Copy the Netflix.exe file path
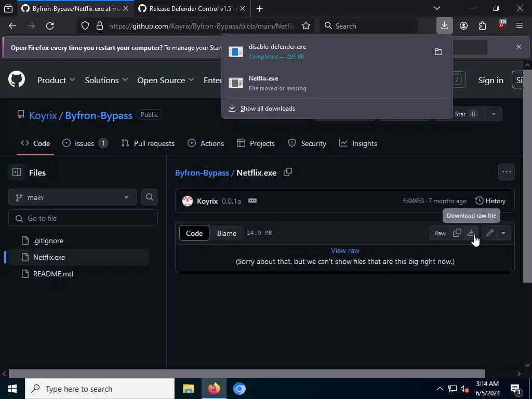 pyautogui.click(x=288, y=172)
